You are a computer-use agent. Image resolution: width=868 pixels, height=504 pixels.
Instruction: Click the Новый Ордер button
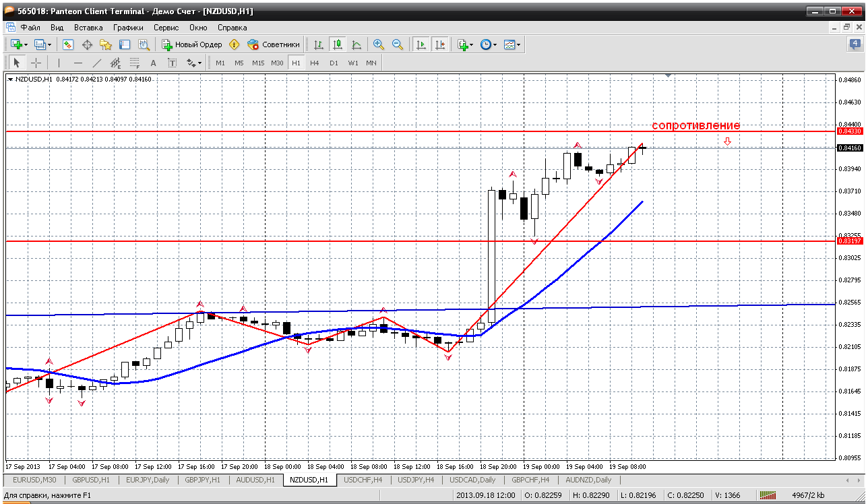192,44
